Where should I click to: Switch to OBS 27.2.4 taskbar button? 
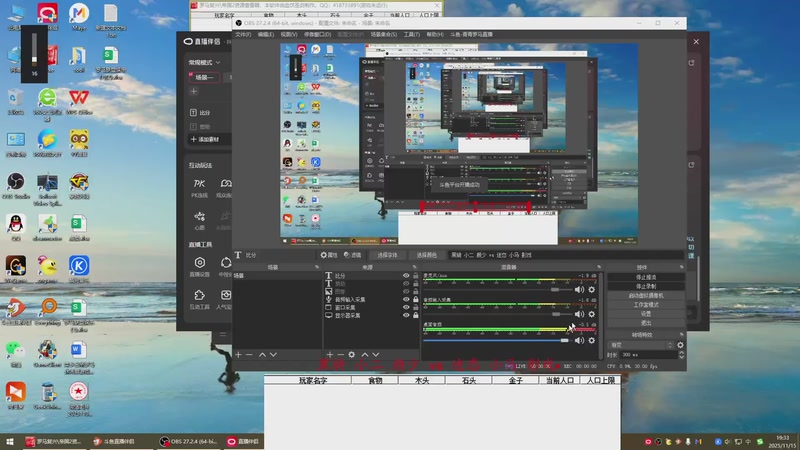(189, 441)
